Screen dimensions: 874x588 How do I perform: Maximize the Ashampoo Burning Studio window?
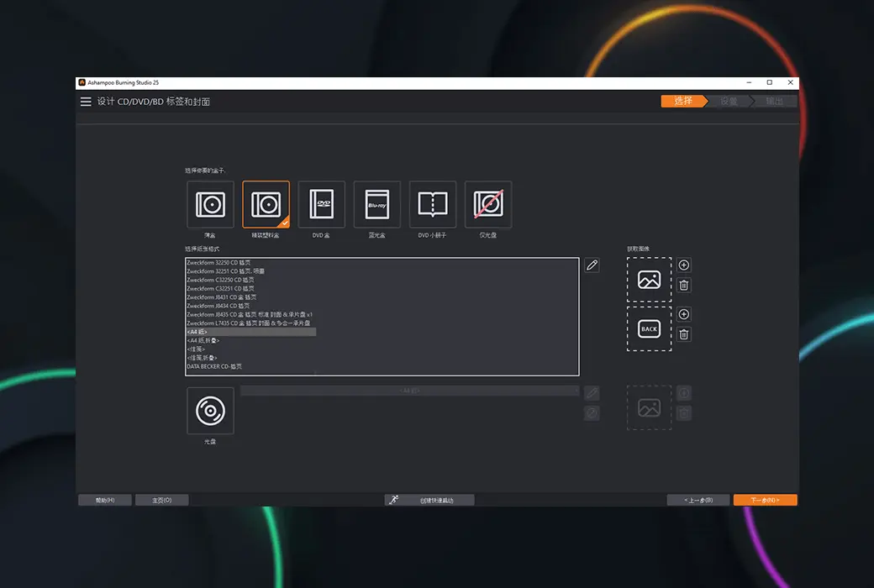point(770,82)
